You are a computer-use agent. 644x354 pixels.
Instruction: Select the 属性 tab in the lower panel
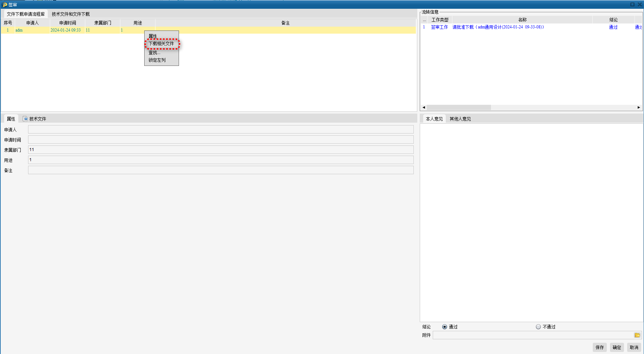11,119
